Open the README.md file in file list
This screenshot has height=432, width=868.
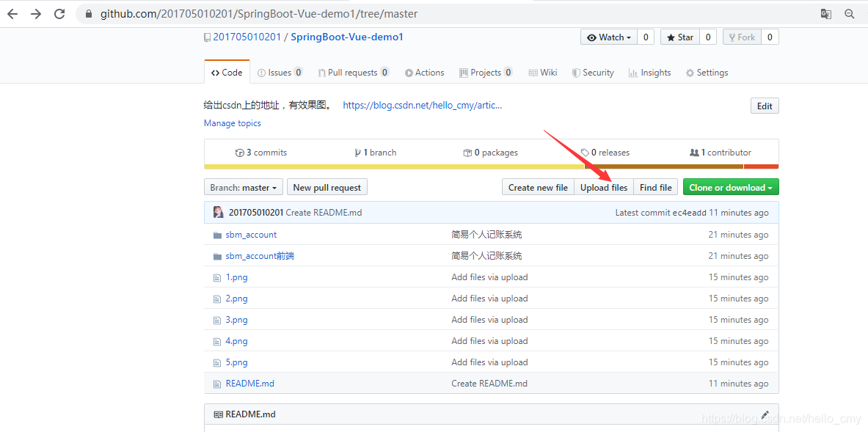point(250,384)
